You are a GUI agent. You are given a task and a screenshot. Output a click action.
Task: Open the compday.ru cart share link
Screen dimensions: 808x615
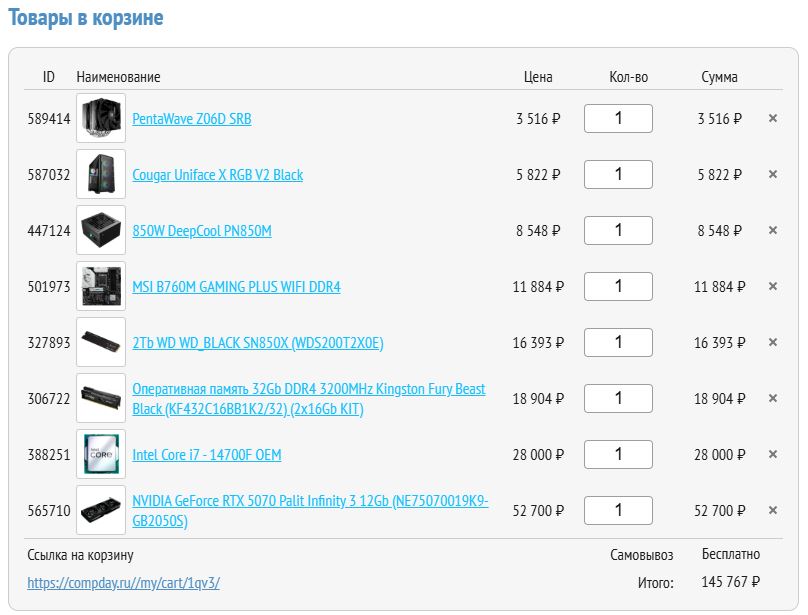point(123,583)
